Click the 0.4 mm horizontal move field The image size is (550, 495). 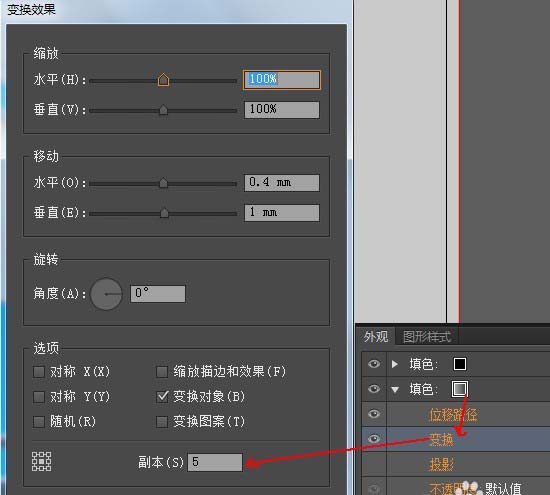click(282, 183)
